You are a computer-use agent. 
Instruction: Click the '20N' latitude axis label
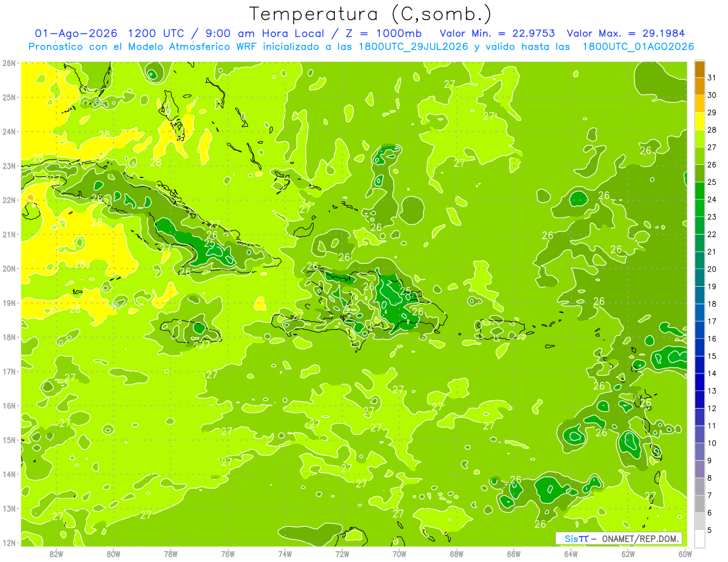pyautogui.click(x=9, y=269)
